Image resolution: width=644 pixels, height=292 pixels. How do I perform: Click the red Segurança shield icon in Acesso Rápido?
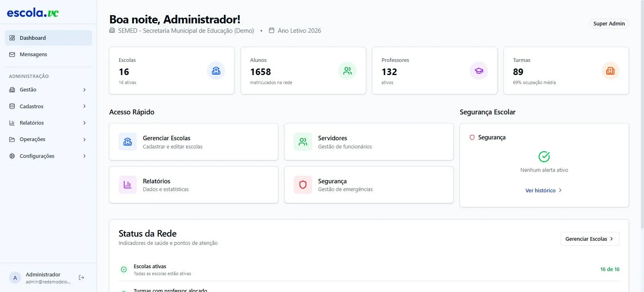303,185
